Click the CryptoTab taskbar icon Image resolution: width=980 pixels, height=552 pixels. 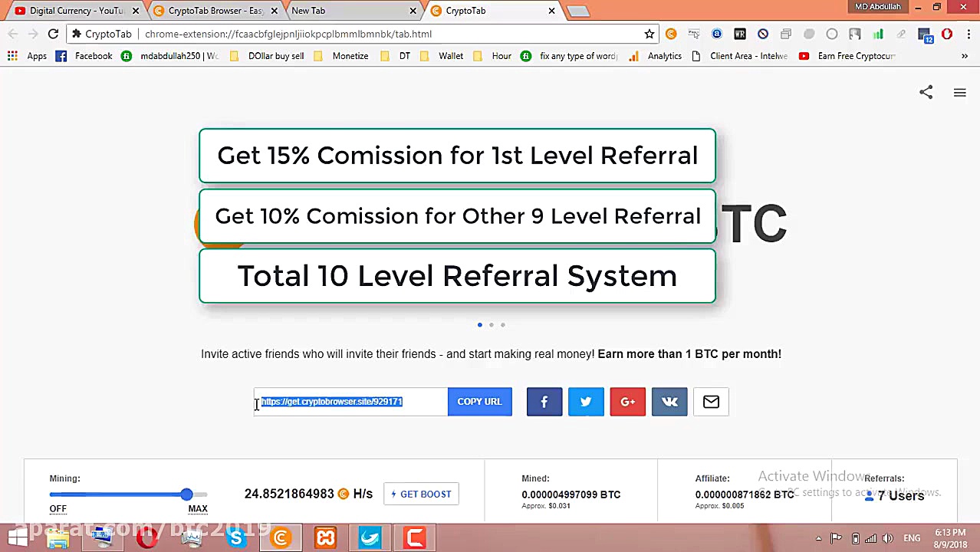point(281,537)
